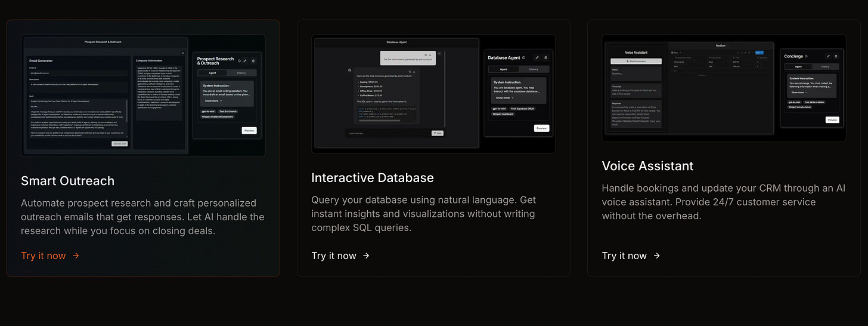Click the Voice Assistant 'Try it now' link
The width and height of the screenshot is (868, 326).
[631, 256]
